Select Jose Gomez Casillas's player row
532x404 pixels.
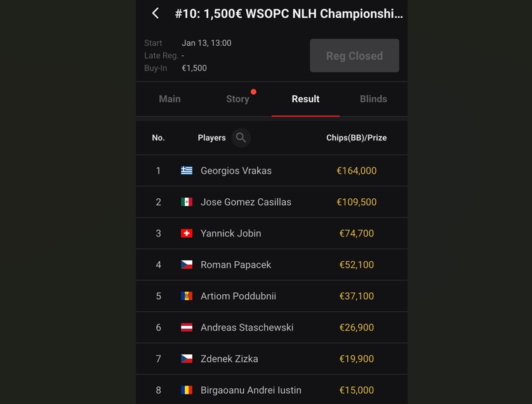pyautogui.click(x=271, y=201)
